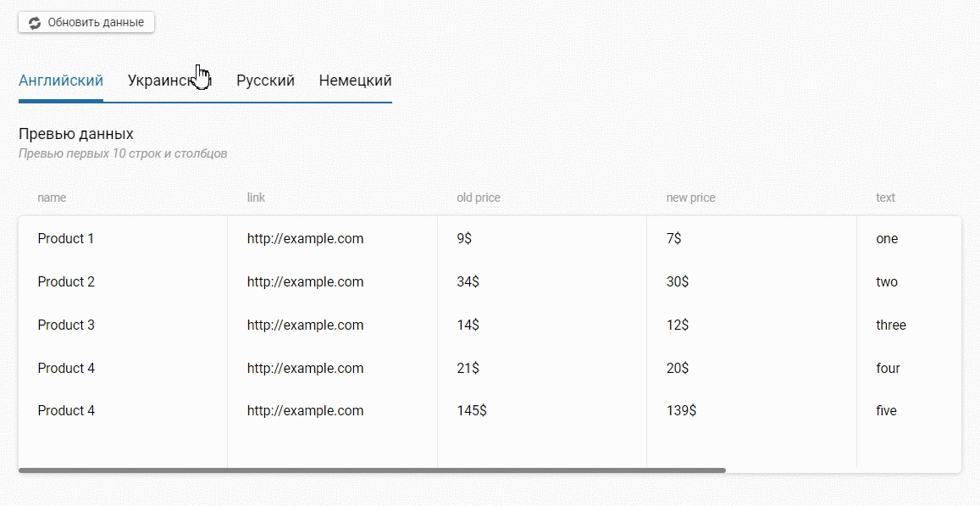
Task: Click the link column header
Action: [256, 197]
